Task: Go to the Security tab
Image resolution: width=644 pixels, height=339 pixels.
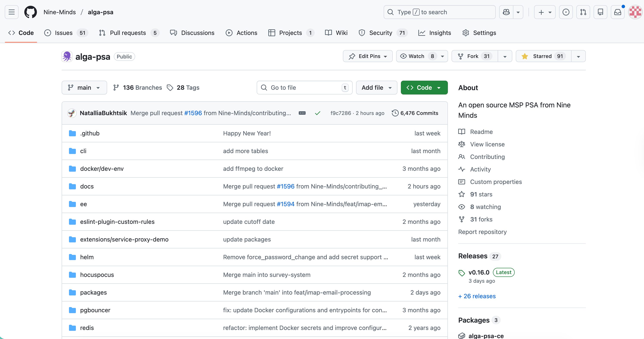Action: pos(380,33)
